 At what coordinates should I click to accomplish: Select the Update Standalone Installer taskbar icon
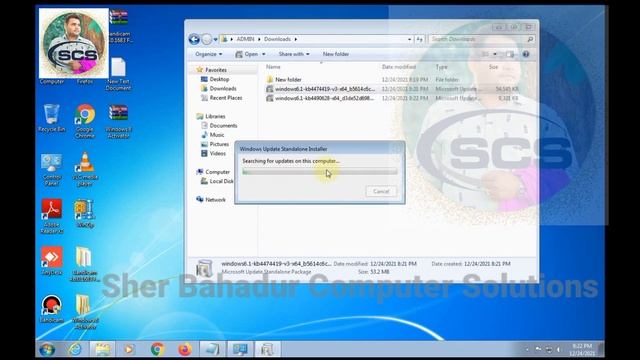coord(267,349)
